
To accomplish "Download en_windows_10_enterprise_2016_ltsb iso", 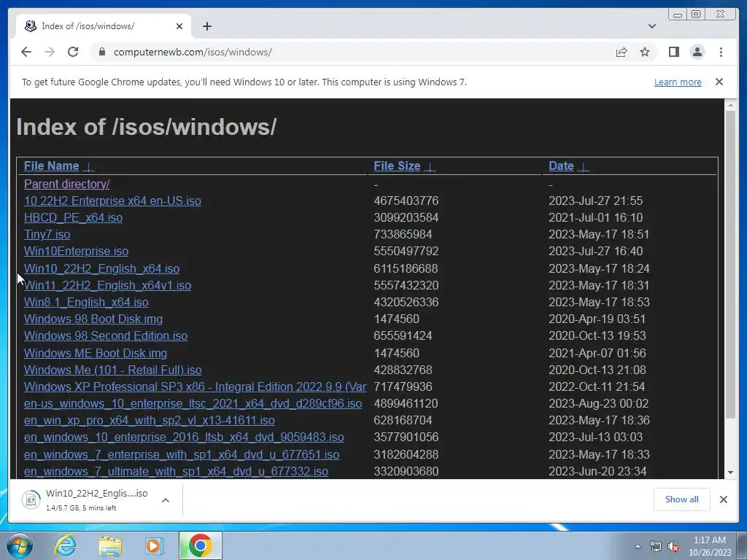I will point(184,437).
